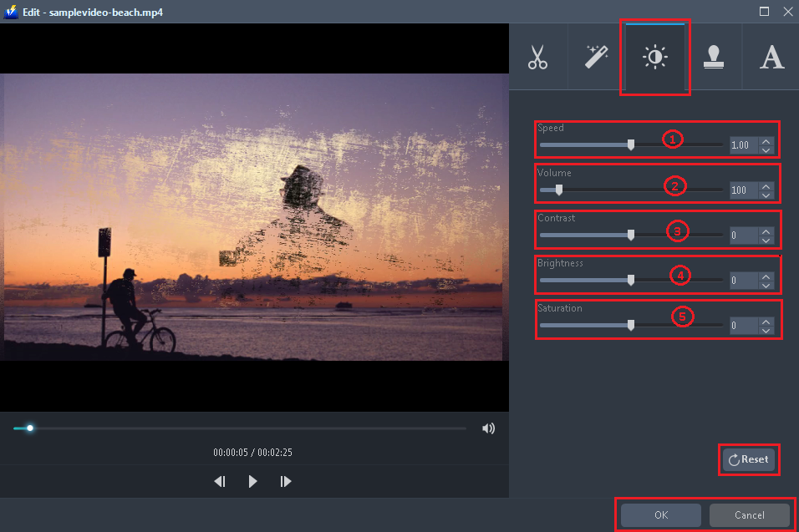The height and width of the screenshot is (532, 799).
Task: Open the scissors Trim tab
Action: click(x=537, y=57)
